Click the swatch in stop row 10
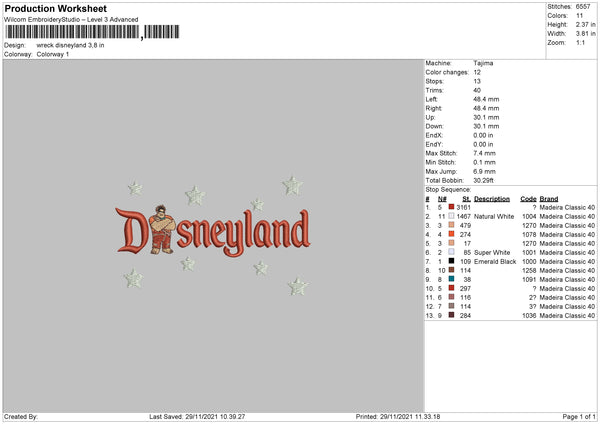The image size is (600, 424). (x=452, y=288)
